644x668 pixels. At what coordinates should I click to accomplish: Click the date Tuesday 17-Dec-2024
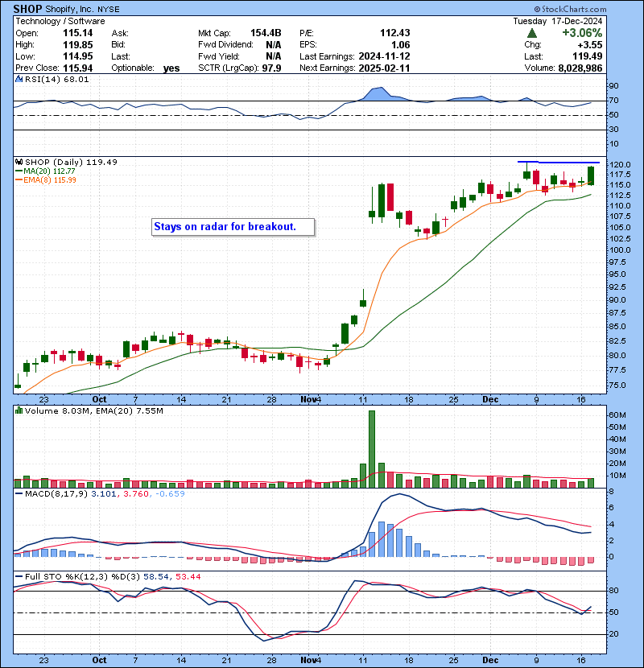pyautogui.click(x=558, y=21)
